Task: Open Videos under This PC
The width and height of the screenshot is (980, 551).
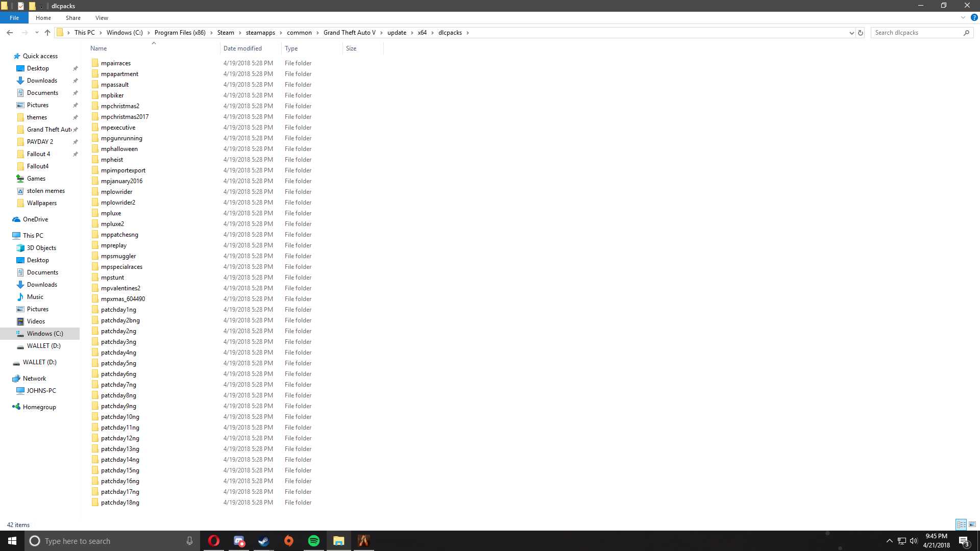Action: (36, 321)
